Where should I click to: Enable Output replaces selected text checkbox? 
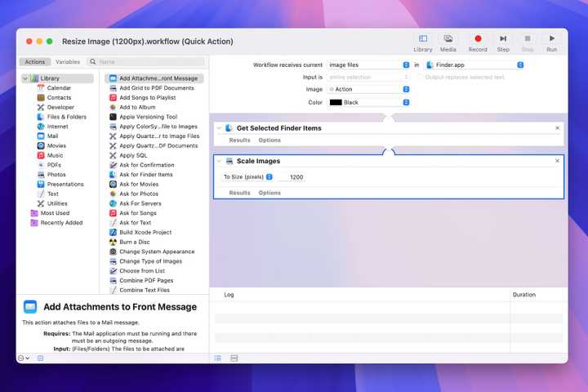coord(420,77)
